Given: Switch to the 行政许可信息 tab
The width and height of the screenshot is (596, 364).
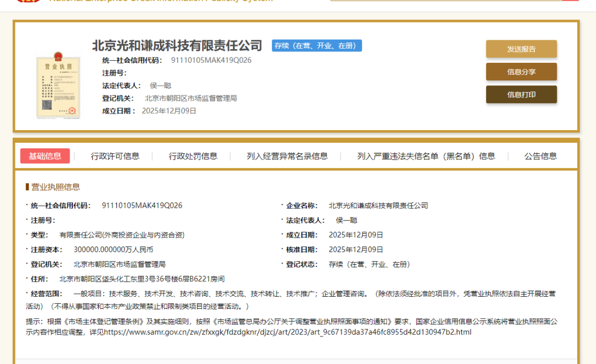Looking at the screenshot, I should pos(115,156).
